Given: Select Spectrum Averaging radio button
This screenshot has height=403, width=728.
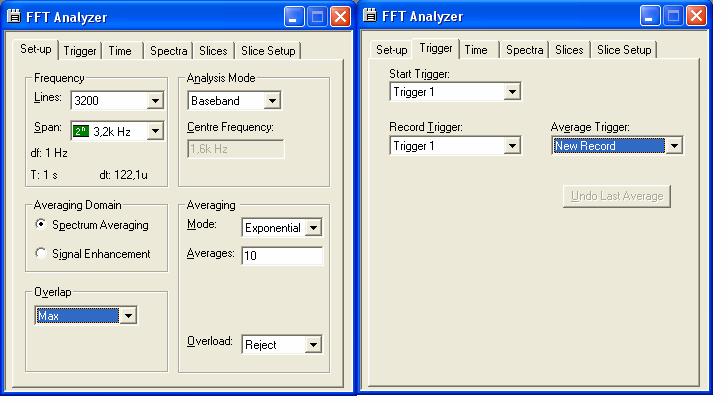Looking at the screenshot, I should (41, 225).
